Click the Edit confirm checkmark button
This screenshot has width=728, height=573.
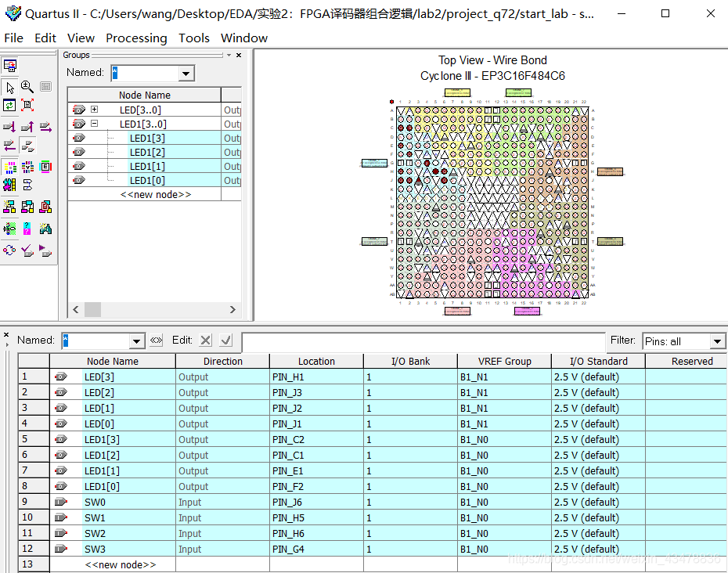(226, 341)
